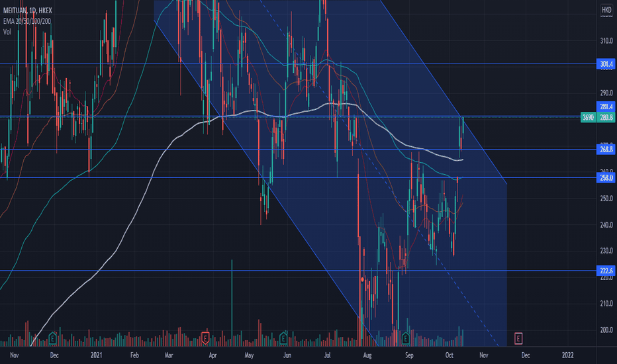Click the 240.0 price scale value

point(606,225)
